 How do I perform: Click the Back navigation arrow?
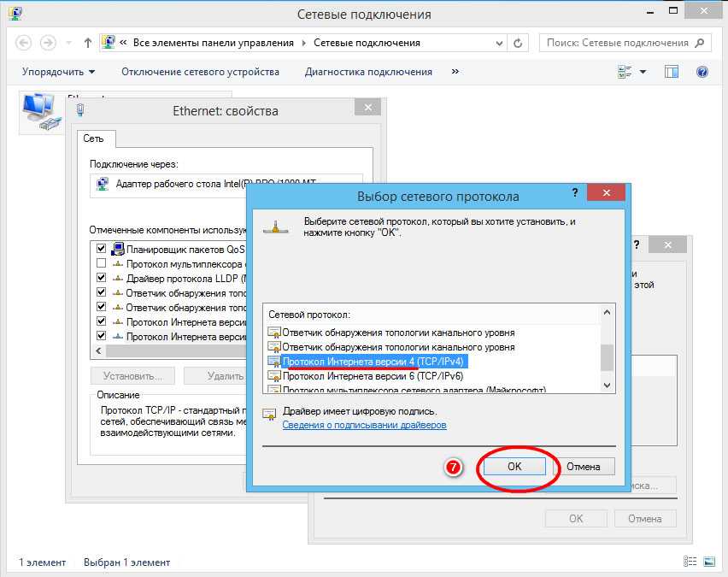[x=24, y=43]
